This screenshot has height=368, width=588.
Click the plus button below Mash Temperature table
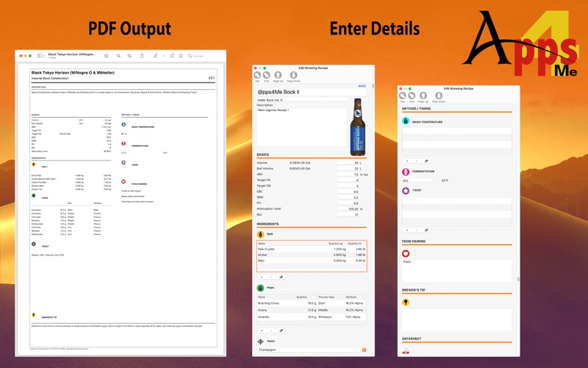(407, 161)
